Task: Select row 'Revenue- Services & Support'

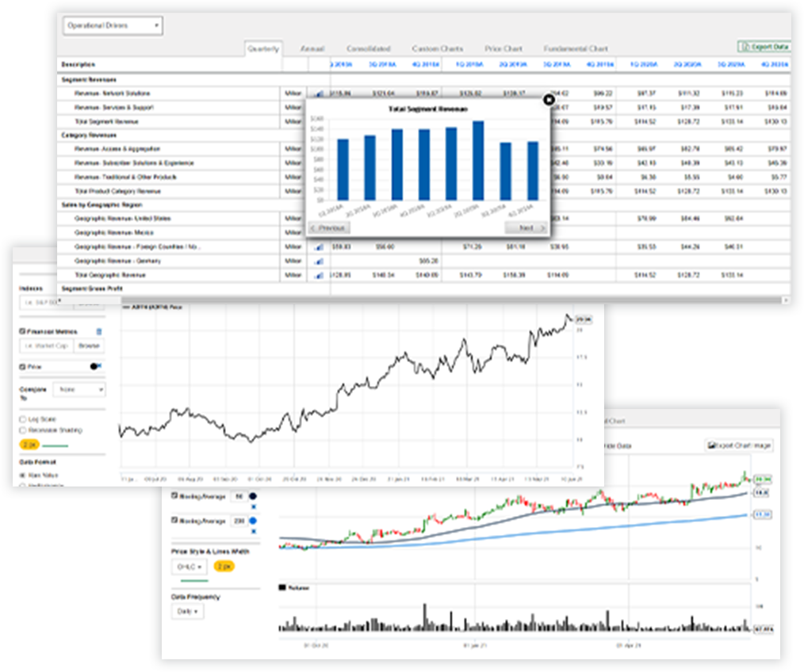Action: [114, 108]
